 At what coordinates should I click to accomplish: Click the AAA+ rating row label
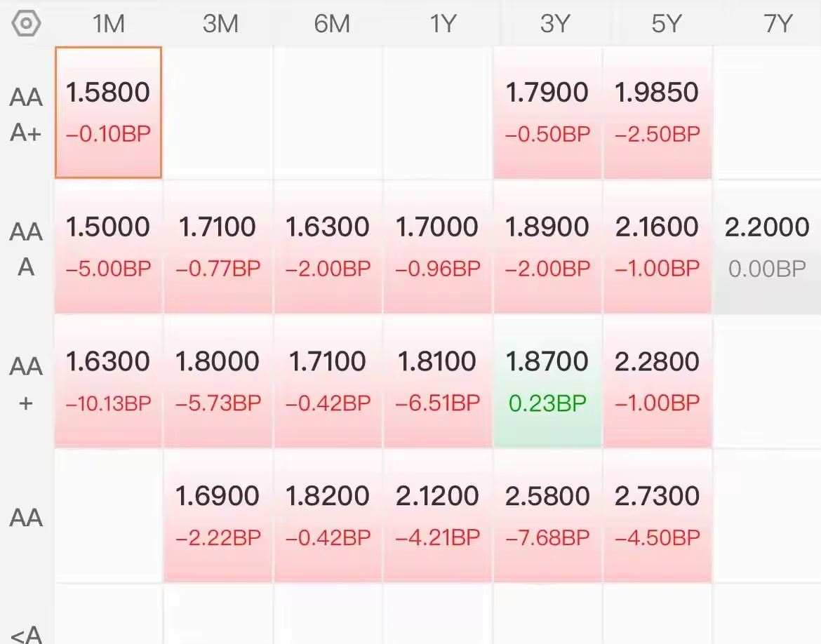tap(26, 114)
